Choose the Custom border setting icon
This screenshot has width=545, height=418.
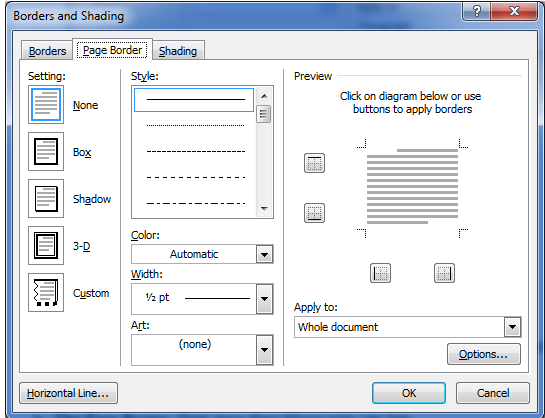pos(46,292)
